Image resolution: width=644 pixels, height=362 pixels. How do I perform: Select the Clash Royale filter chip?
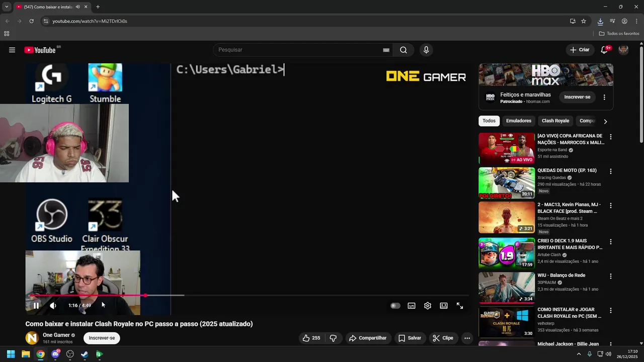tap(555, 121)
